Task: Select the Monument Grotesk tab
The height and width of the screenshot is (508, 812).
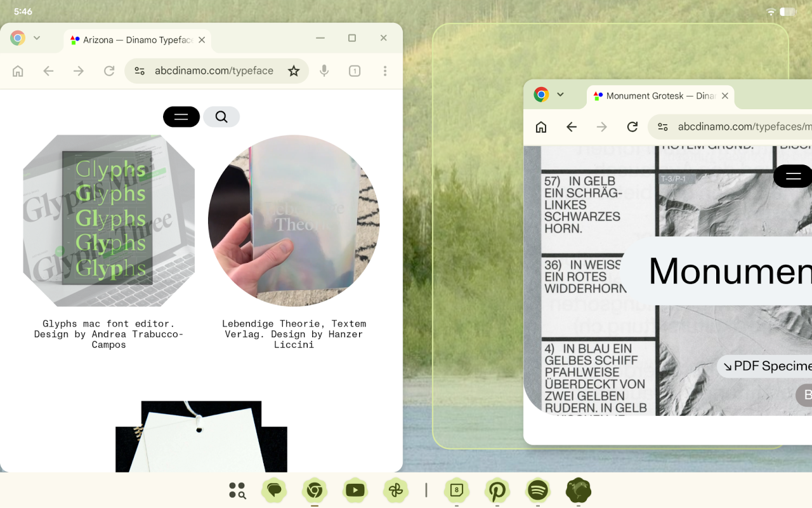Action: click(660, 96)
